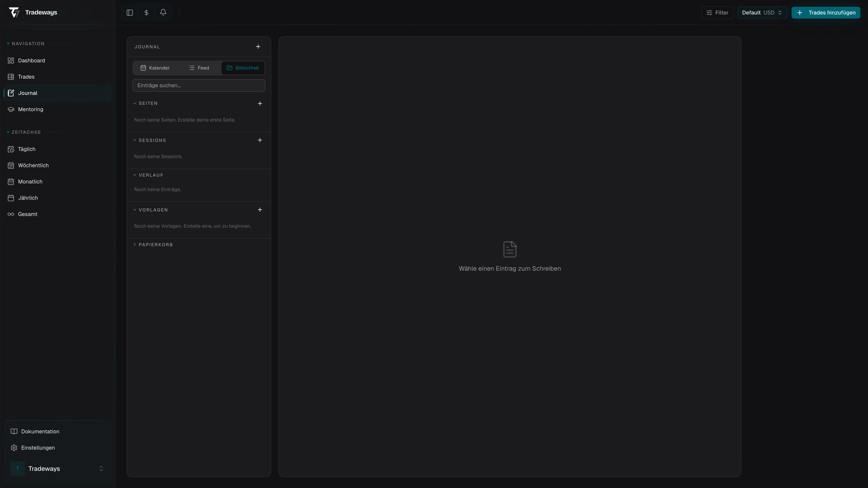Click the dollar sign icon in toolbar
The image size is (868, 488).
click(146, 13)
